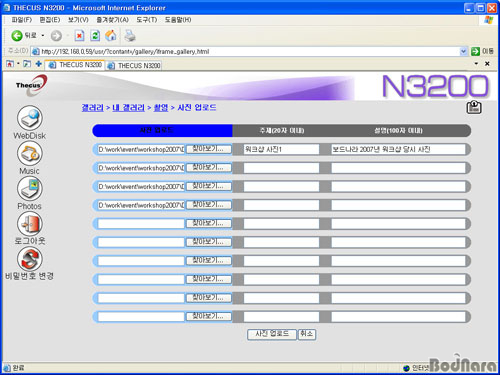The height and width of the screenshot is (375, 500).
Task: Open the 즐겨찾기(A) menu
Action: pyautogui.click(x=112, y=20)
